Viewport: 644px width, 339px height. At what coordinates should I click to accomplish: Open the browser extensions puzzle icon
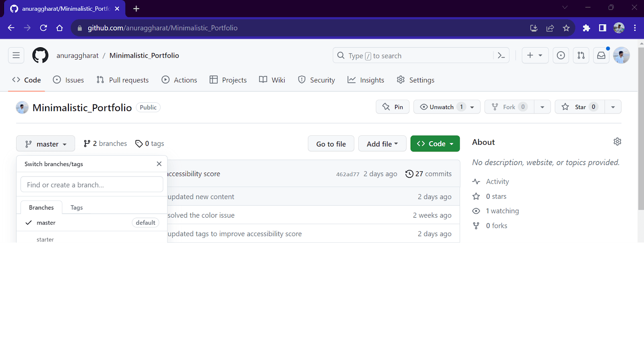586,28
